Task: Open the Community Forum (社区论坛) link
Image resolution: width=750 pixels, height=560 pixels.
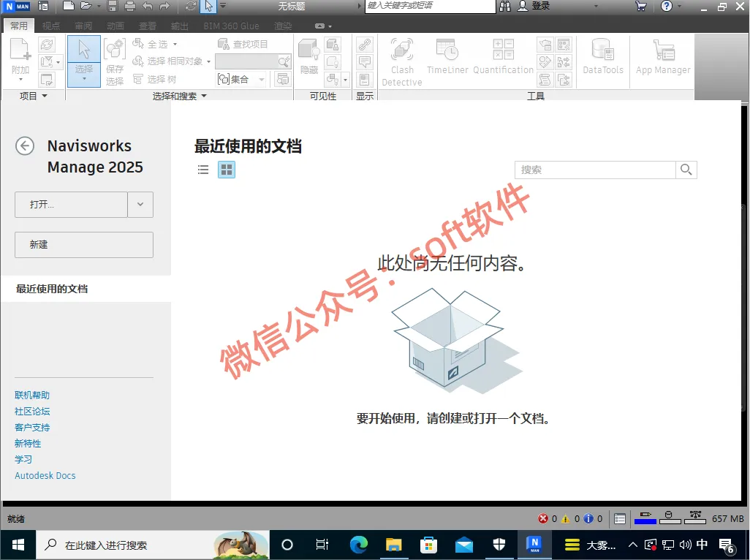Action: click(32, 412)
